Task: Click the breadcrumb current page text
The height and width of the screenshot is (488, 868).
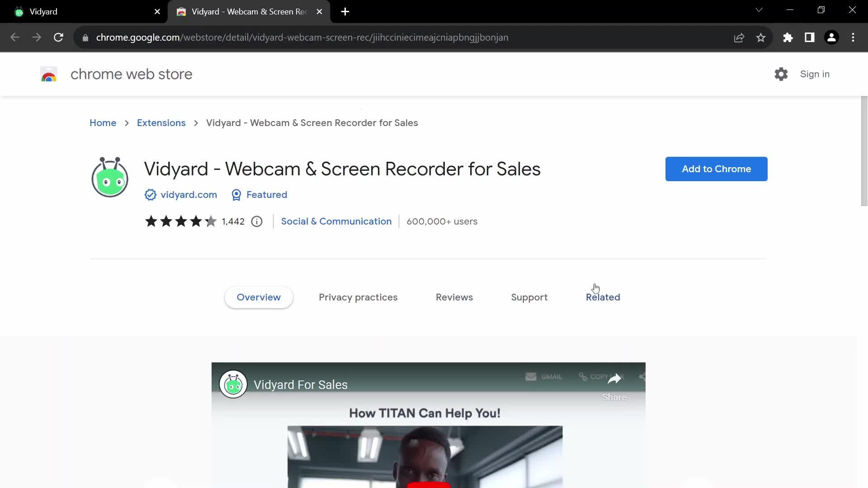Action: [x=312, y=123]
